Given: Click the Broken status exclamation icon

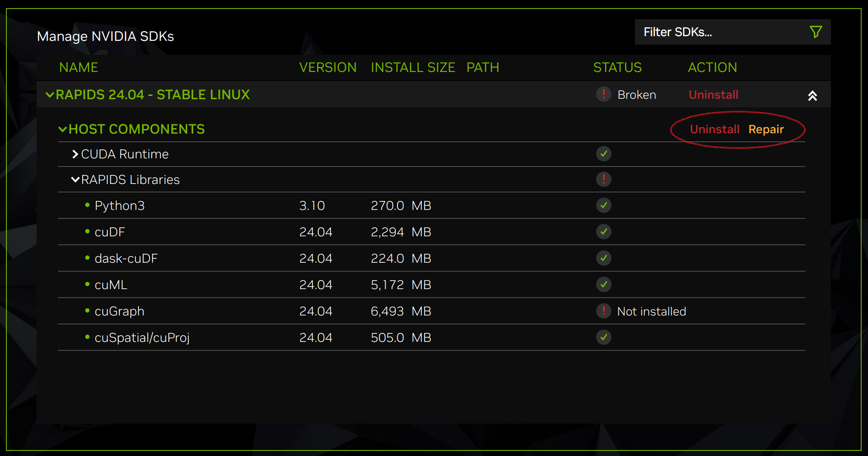Looking at the screenshot, I should click(x=603, y=95).
